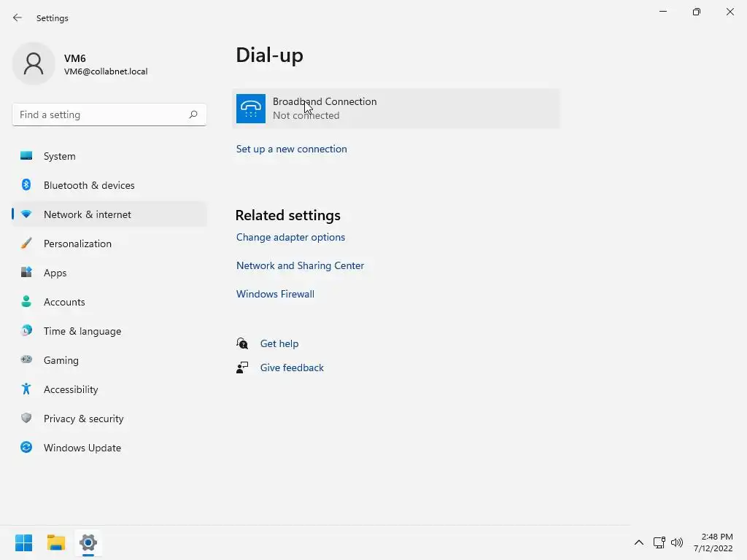Open the Windows Start menu

click(x=23, y=542)
